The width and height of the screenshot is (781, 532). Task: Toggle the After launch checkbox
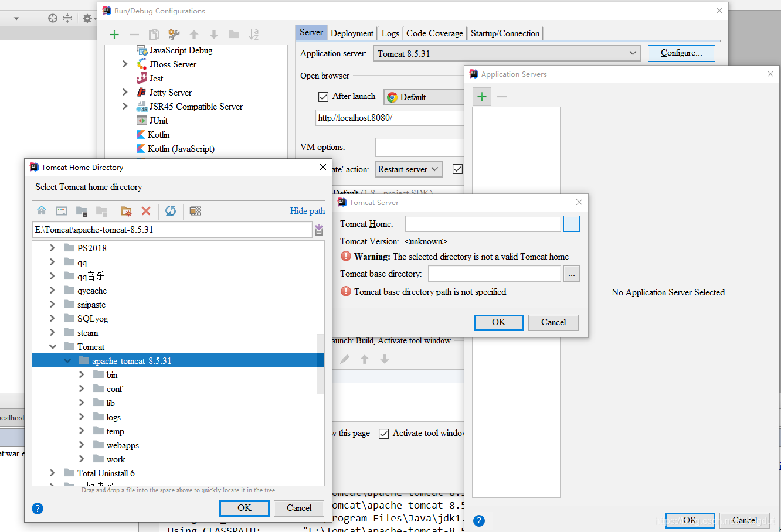click(323, 97)
